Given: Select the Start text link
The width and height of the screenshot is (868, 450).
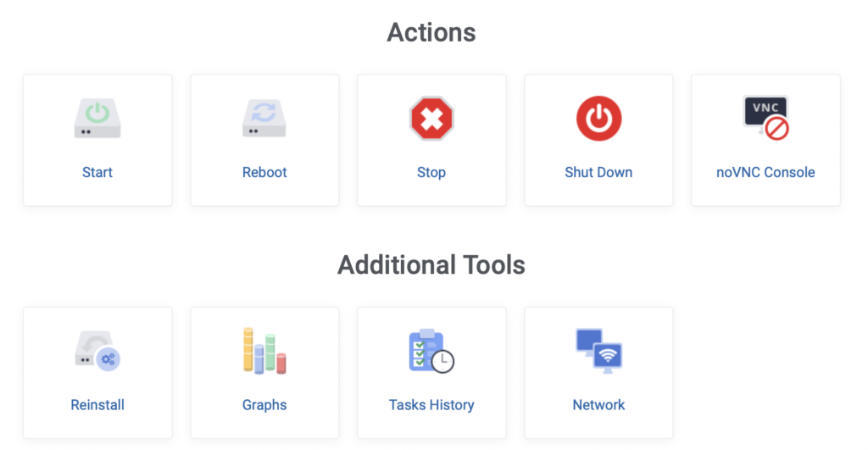Looking at the screenshot, I should coord(97,172).
